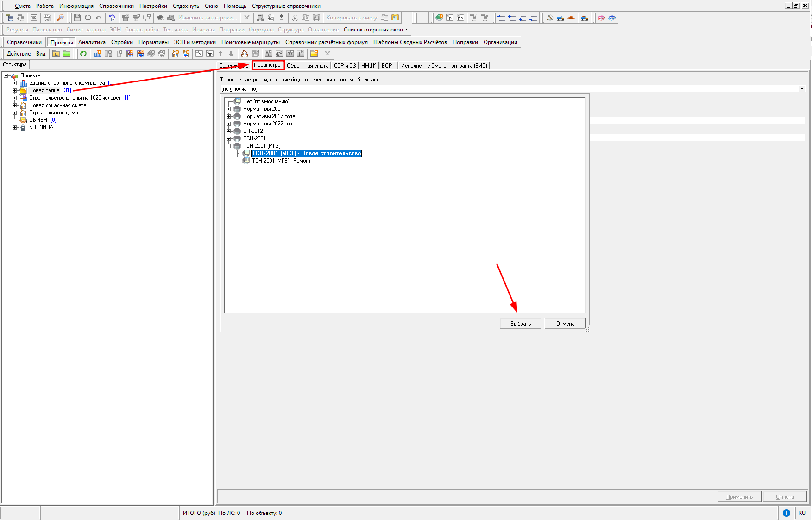Collapse the ТСН-2001 (МГЭ) tree node
The height and width of the screenshot is (520, 812).
(x=228, y=146)
